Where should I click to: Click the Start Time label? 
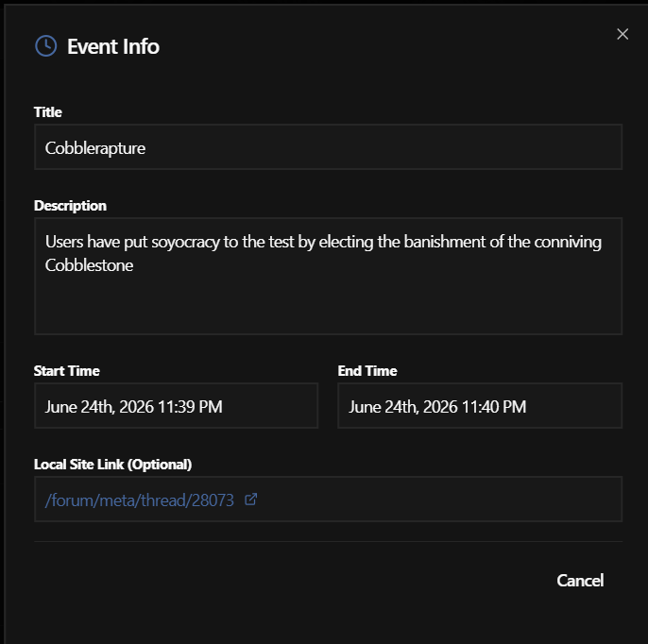coord(66,371)
